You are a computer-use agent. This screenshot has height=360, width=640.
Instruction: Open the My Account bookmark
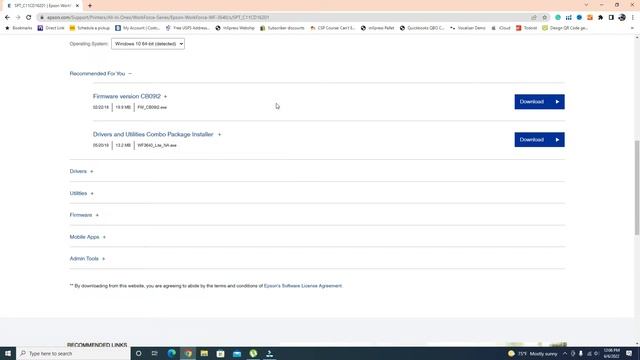[138, 28]
